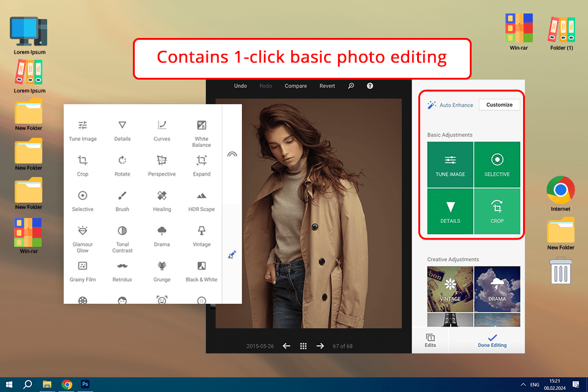The width and height of the screenshot is (588, 392).
Task: Open the Windows Start menu
Action: 9,384
